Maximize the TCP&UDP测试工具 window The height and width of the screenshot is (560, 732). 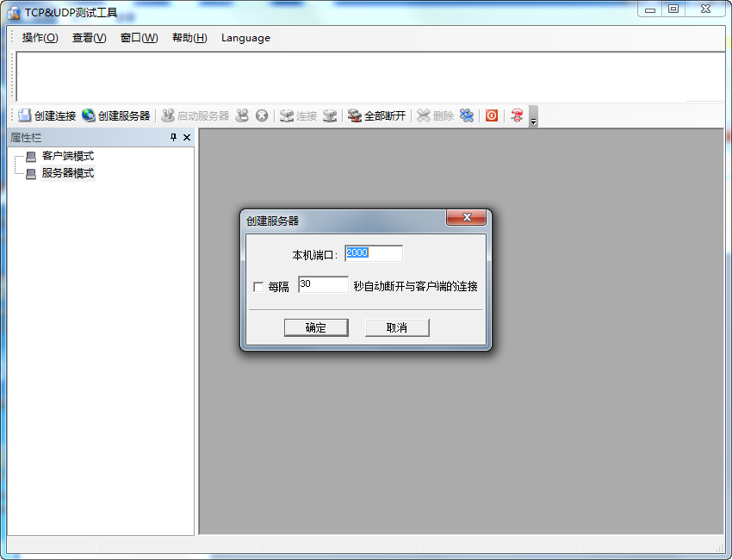(673, 9)
